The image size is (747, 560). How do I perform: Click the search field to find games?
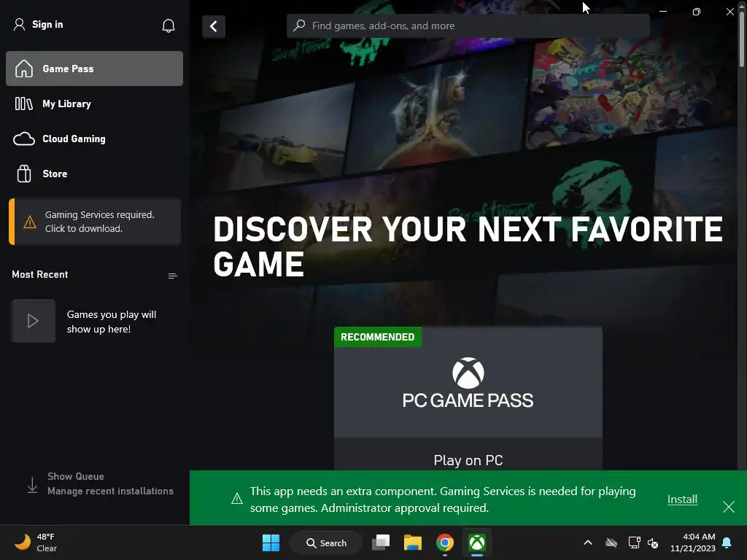(468, 26)
